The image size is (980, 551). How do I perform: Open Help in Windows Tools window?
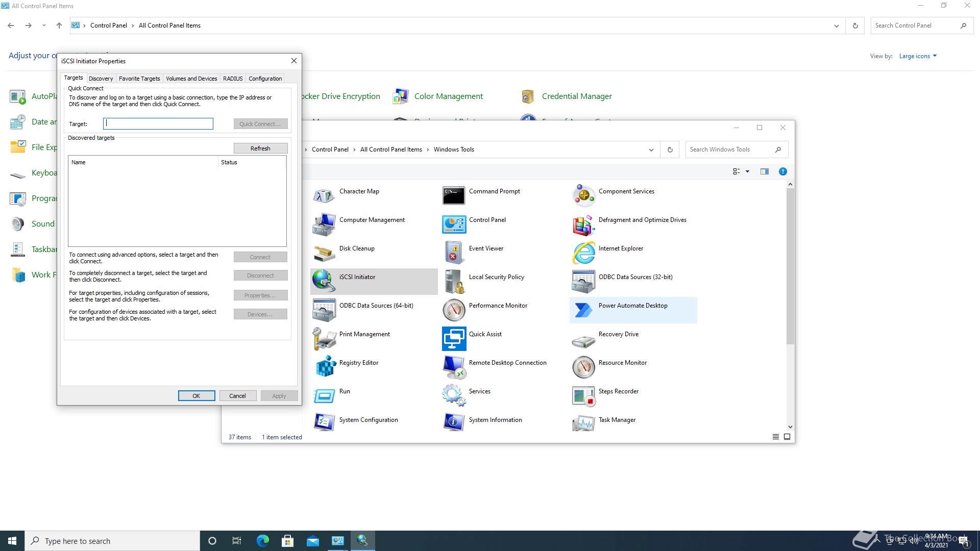pyautogui.click(x=782, y=171)
